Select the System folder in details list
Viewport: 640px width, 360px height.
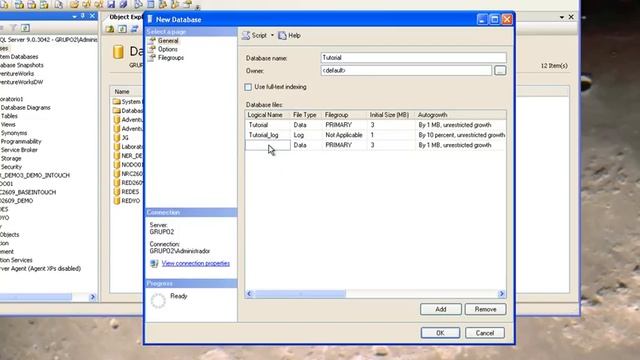point(127,102)
